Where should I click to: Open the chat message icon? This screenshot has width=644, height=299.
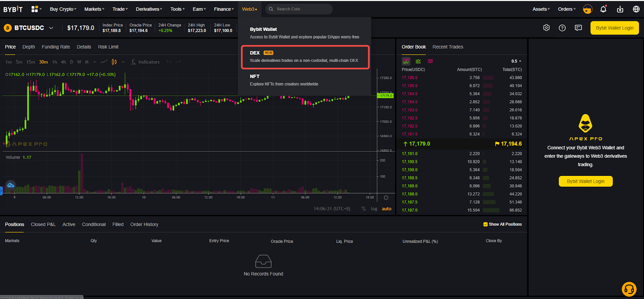click(x=578, y=28)
